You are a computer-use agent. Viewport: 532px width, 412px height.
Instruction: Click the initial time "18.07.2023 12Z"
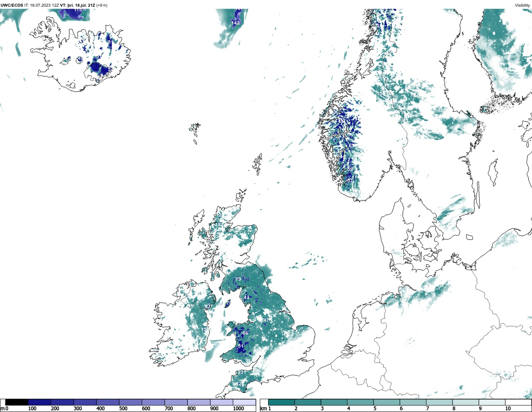(x=44, y=5)
